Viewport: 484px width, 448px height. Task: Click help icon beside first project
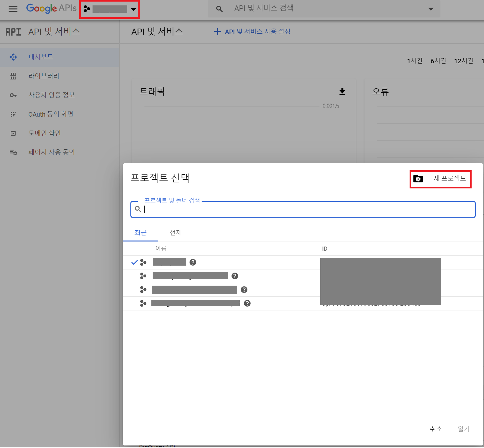193,262
